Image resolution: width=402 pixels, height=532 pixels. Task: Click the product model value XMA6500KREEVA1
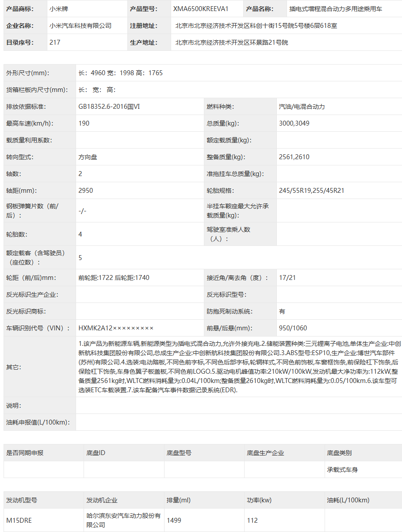coord(200,9)
